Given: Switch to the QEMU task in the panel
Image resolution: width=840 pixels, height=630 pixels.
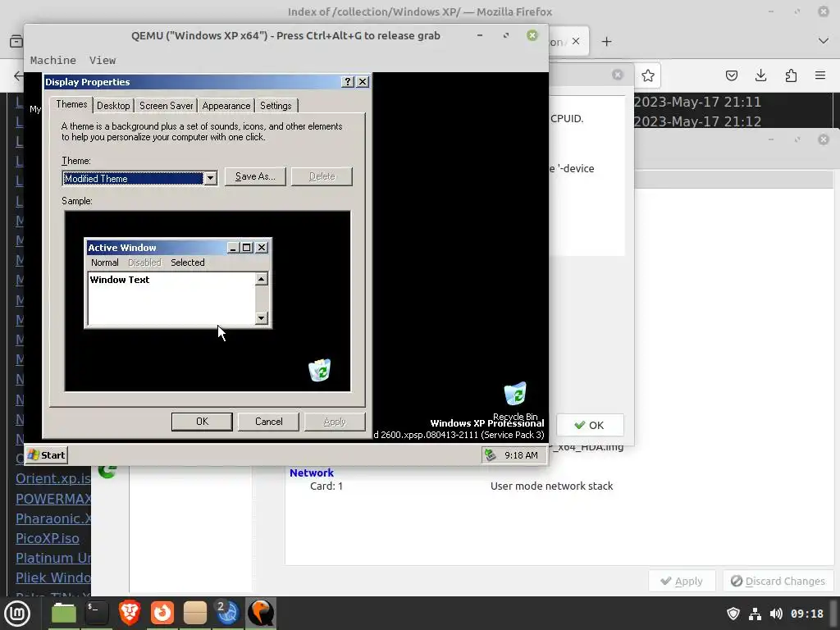Looking at the screenshot, I should (261, 614).
